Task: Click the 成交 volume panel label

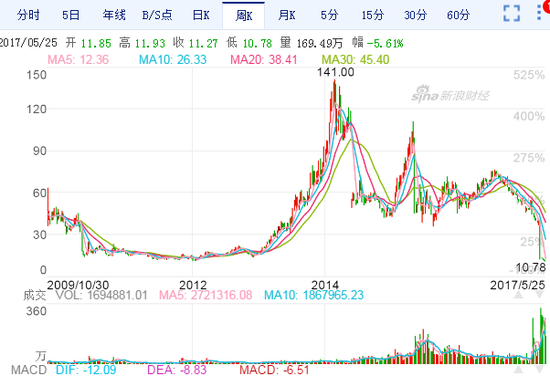Action: click(35, 295)
